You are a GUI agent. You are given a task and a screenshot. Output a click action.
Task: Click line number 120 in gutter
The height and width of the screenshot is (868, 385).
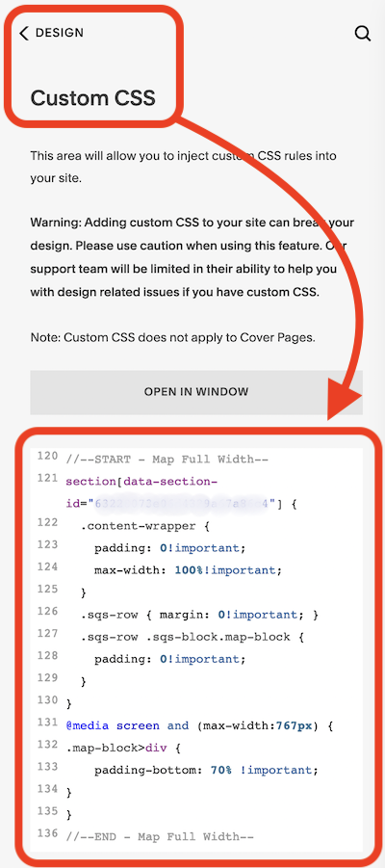(47, 456)
